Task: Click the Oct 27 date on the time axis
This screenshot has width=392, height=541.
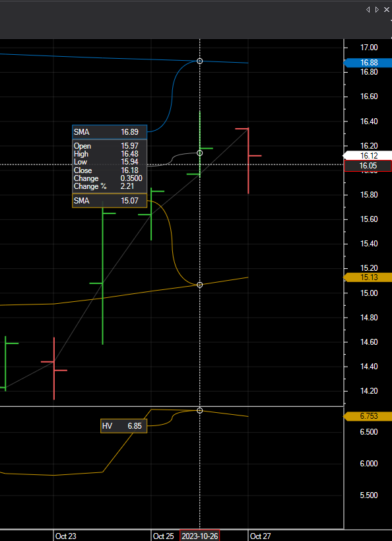Action: click(x=260, y=536)
